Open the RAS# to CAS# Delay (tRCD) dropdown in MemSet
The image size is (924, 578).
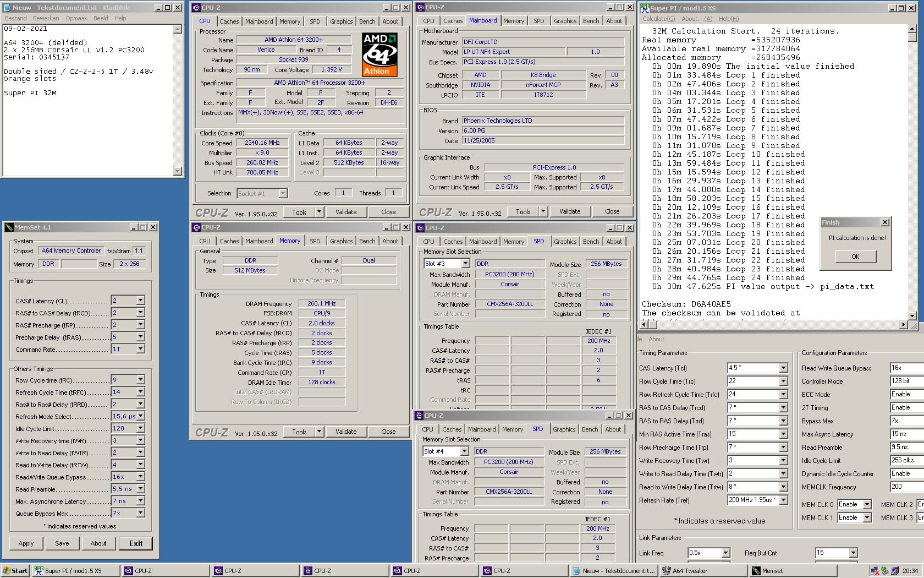tap(140, 313)
